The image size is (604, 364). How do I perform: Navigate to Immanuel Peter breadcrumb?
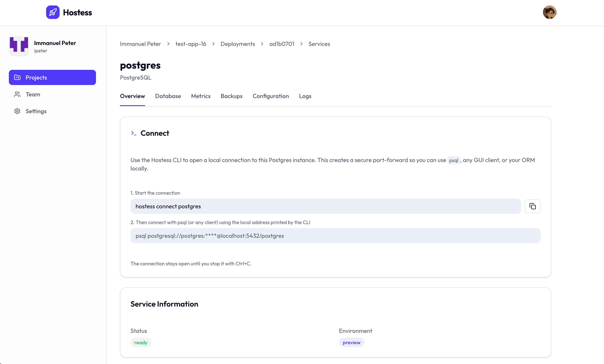pyautogui.click(x=140, y=44)
